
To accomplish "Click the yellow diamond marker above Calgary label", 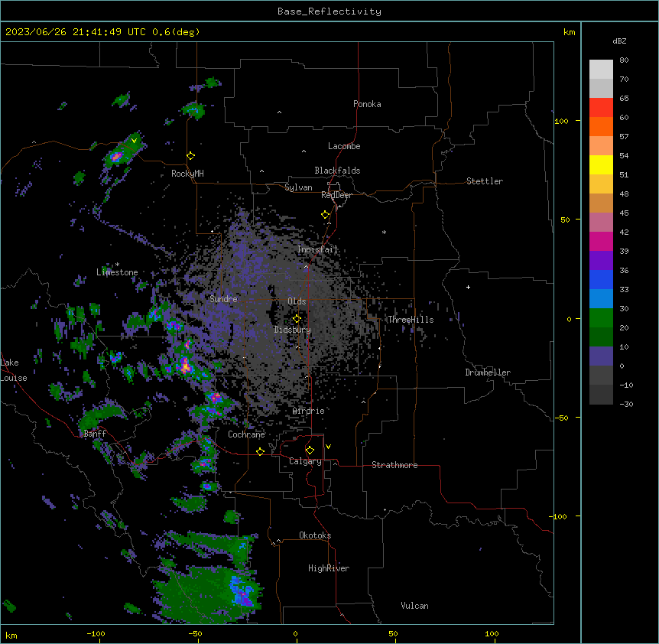I will 310,450.
